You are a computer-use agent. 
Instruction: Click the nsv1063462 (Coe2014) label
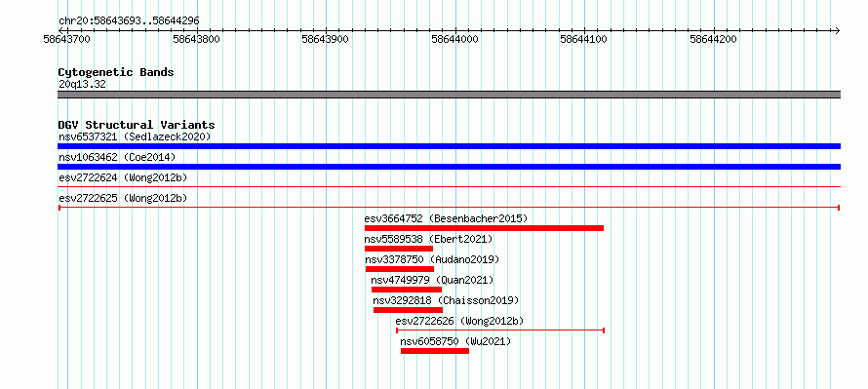point(117,157)
